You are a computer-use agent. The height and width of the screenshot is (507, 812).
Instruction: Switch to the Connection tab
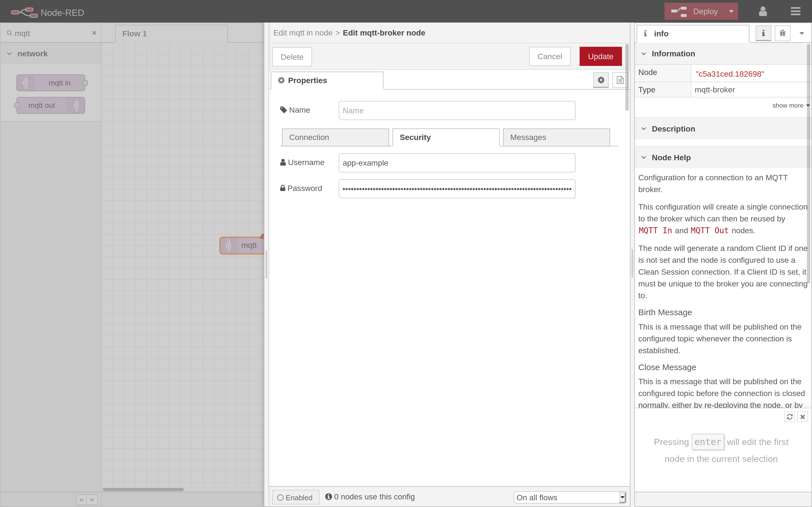coord(335,137)
